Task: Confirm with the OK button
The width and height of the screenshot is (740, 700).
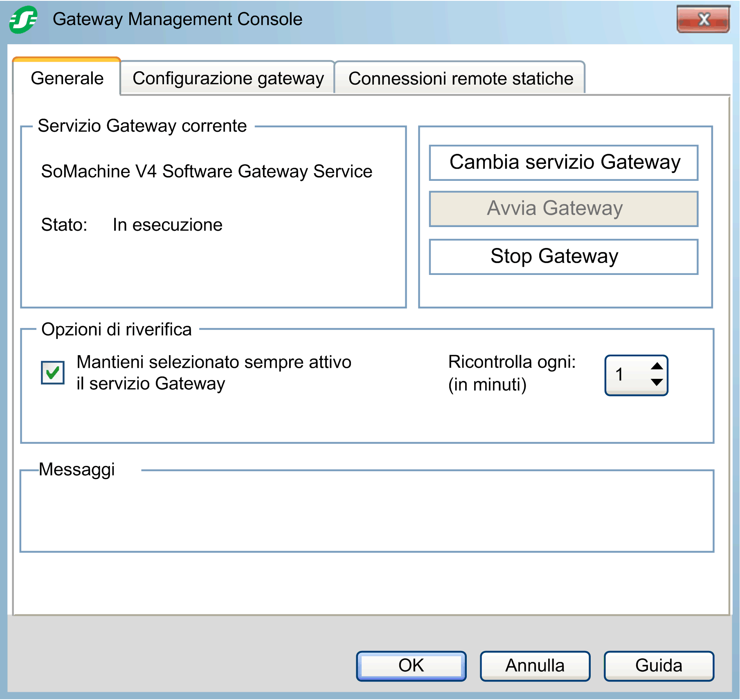Action: pyautogui.click(x=411, y=666)
